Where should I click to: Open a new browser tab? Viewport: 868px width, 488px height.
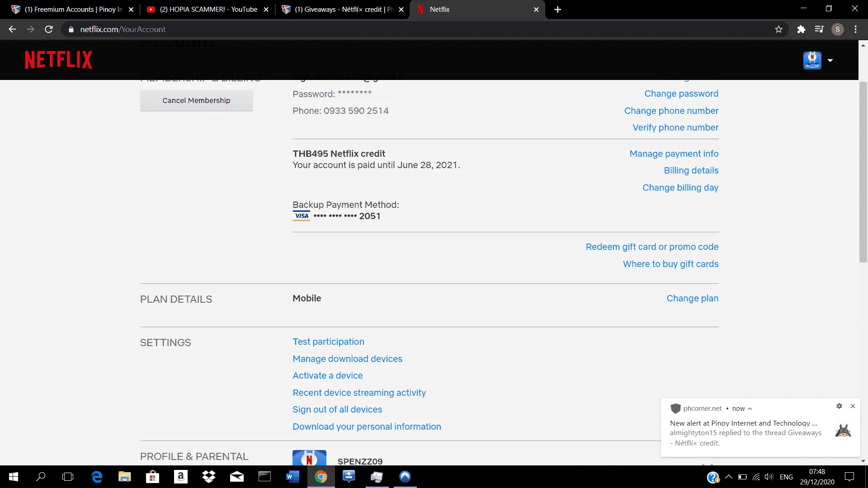point(557,9)
